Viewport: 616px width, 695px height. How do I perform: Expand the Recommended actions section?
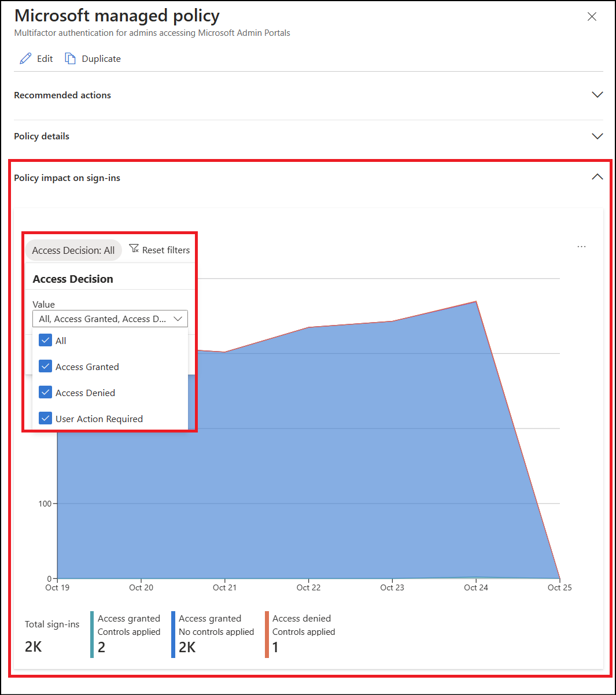(597, 95)
